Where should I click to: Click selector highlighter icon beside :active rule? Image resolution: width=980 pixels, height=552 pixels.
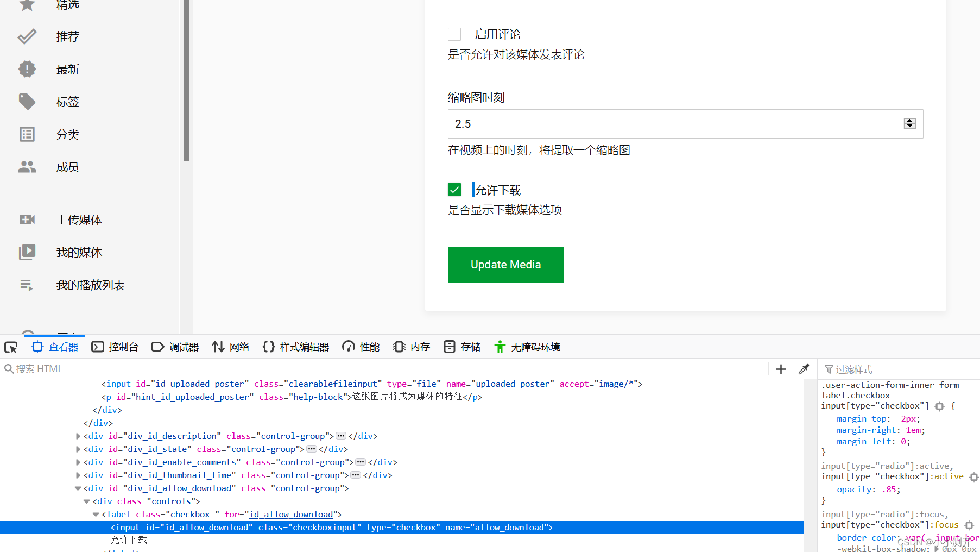(973, 476)
